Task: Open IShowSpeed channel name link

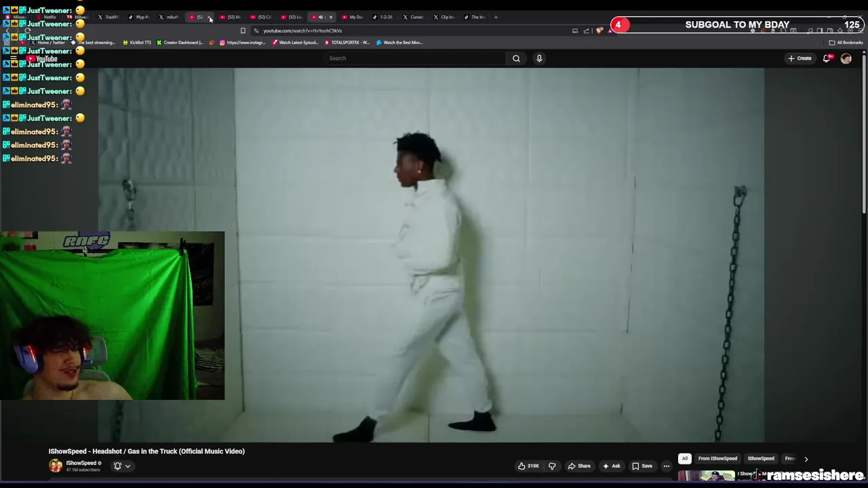Action: (x=81, y=463)
